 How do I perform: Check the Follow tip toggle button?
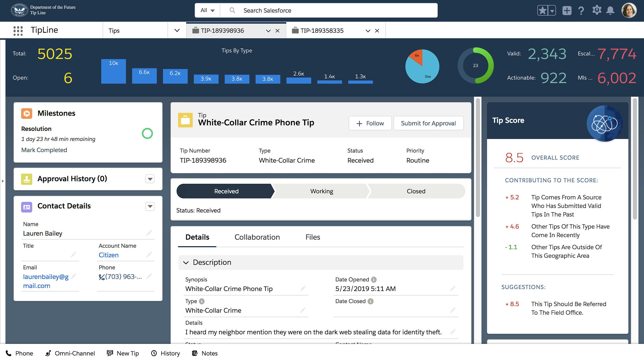click(x=371, y=123)
